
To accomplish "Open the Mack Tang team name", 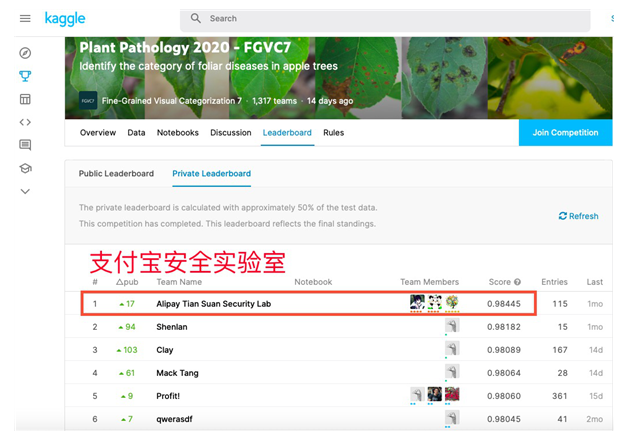I will (x=177, y=373).
